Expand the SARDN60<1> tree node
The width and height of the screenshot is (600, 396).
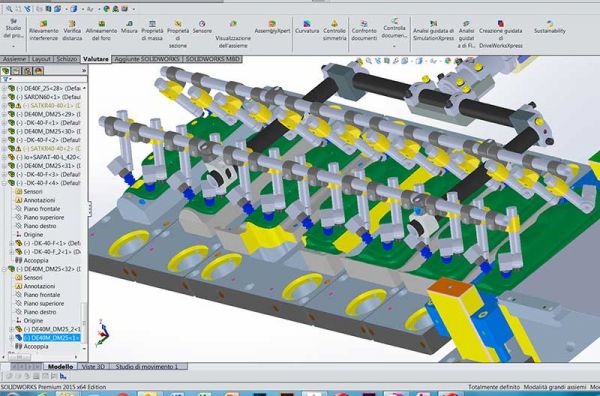point(4,97)
